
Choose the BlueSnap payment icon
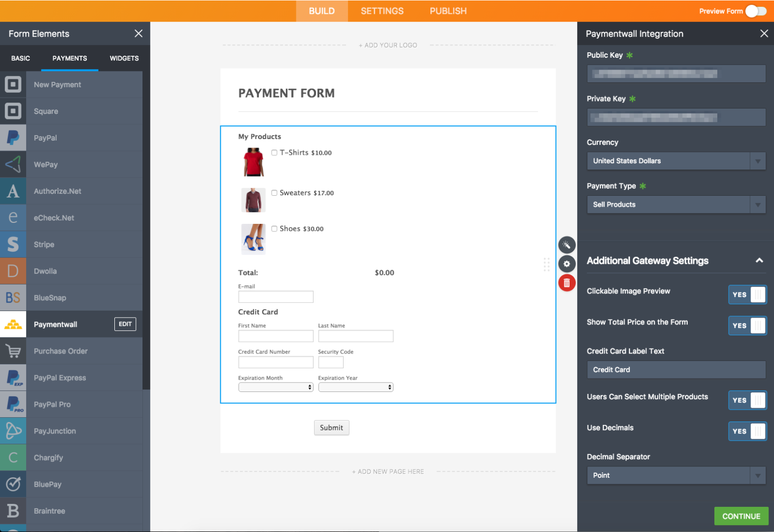pyautogui.click(x=13, y=298)
